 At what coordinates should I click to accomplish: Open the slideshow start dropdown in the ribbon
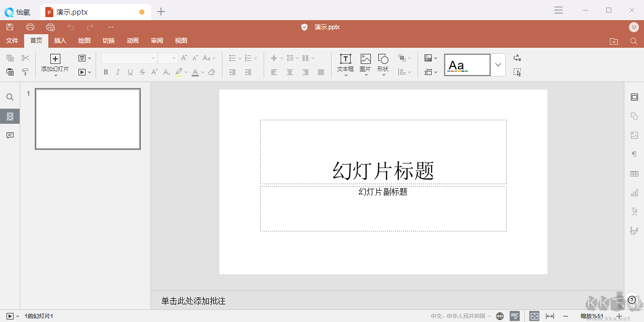coord(85,72)
